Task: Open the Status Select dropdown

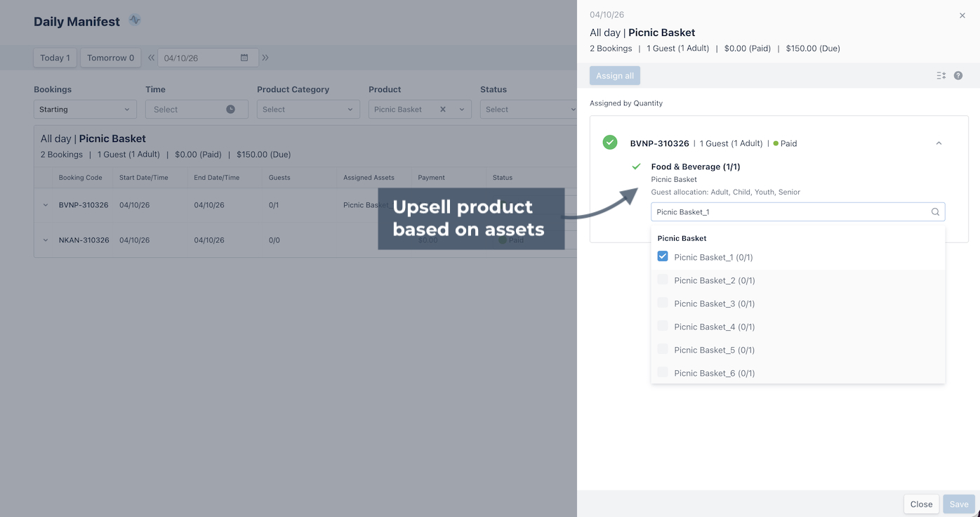Action: (x=529, y=109)
